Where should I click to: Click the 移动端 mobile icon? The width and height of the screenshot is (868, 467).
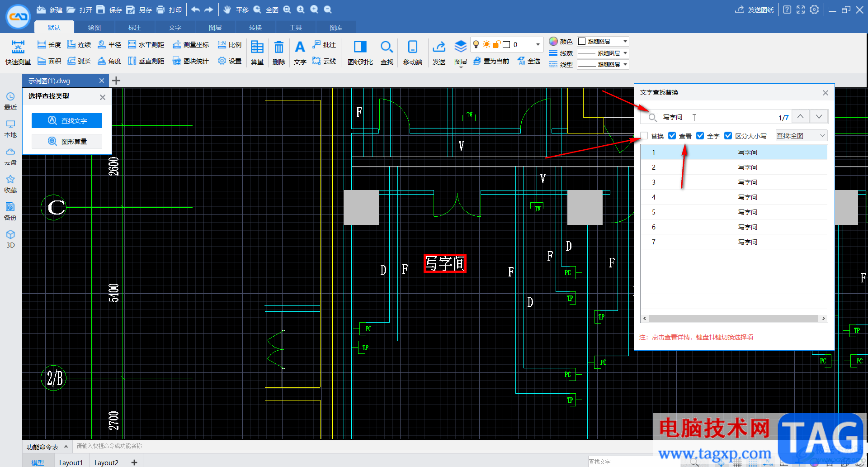[412, 52]
